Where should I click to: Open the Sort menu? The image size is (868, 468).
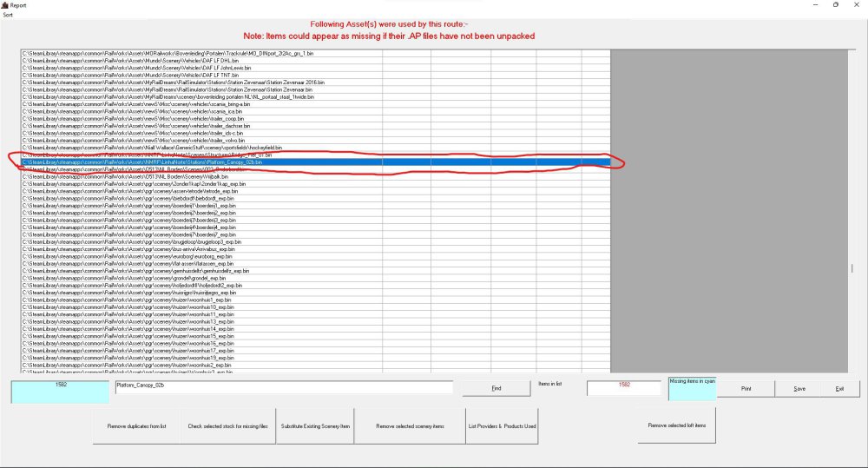pyautogui.click(x=8, y=15)
